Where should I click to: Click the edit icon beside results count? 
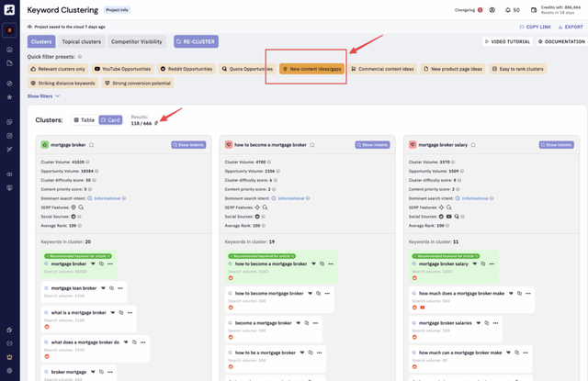(x=156, y=122)
